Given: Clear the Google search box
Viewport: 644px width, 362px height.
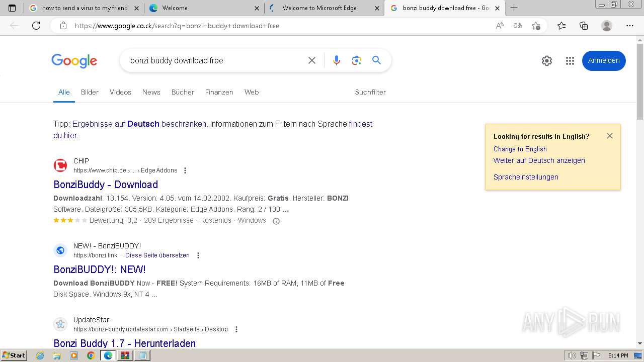Looking at the screenshot, I should tap(312, 60).
